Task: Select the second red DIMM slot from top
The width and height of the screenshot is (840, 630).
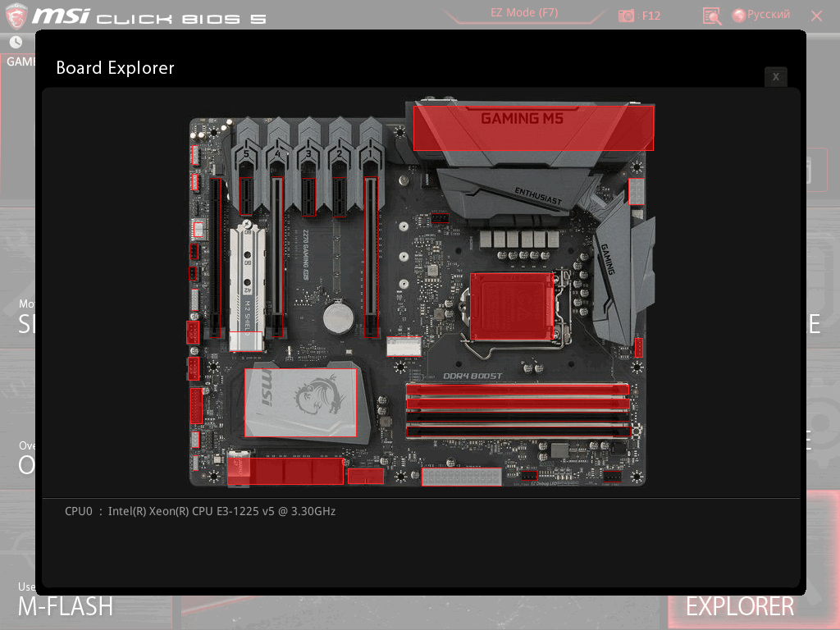Action: (x=518, y=404)
